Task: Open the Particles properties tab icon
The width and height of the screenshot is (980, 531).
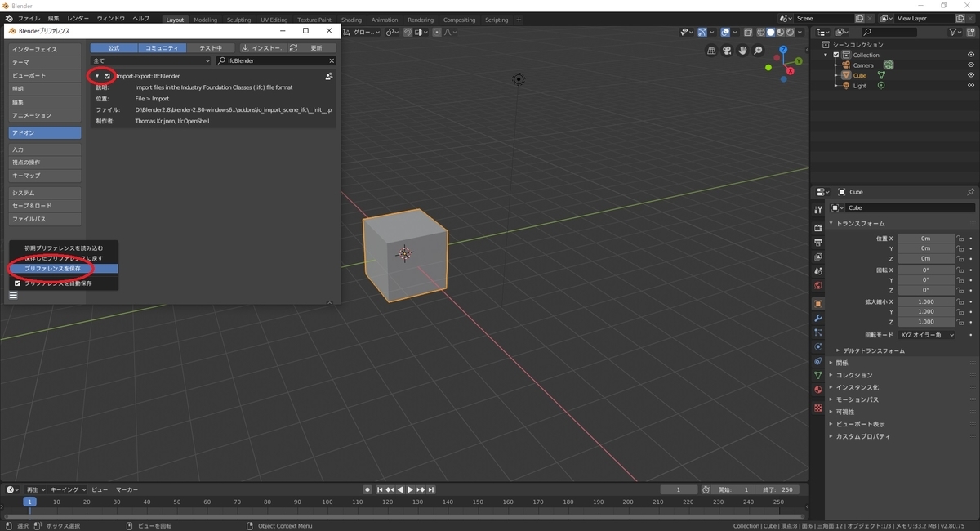Action: pos(817,332)
